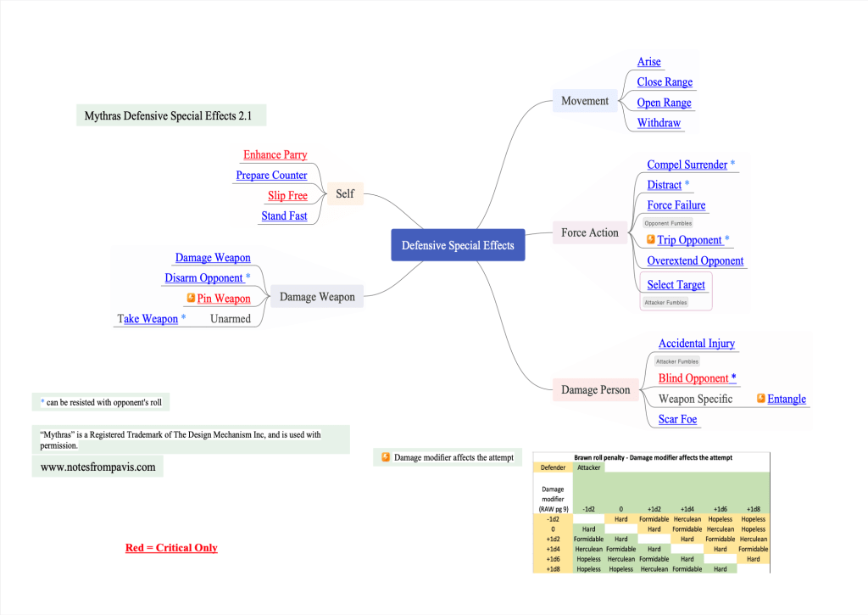Follow the Slip Free link
This screenshot has width=868, height=615.
tap(287, 196)
